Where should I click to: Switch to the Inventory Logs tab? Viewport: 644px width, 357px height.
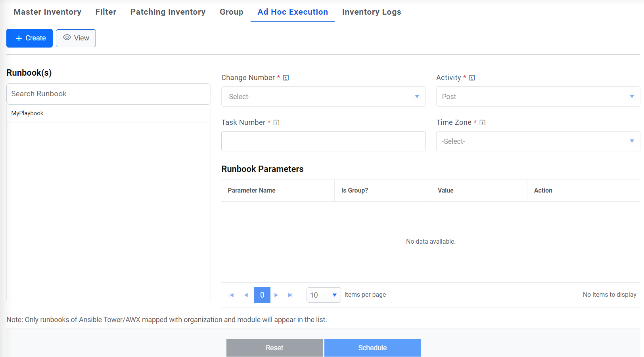(371, 12)
